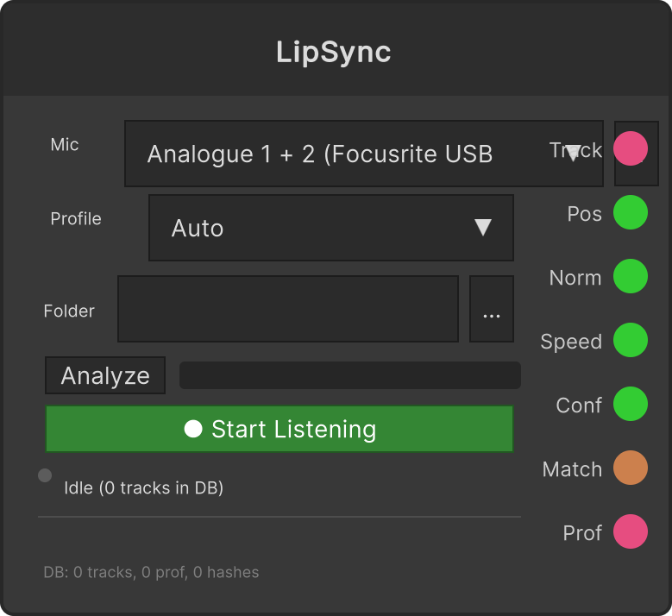This screenshot has width=672, height=616.
Task: Click the LipSync title header
Action: tap(334, 52)
